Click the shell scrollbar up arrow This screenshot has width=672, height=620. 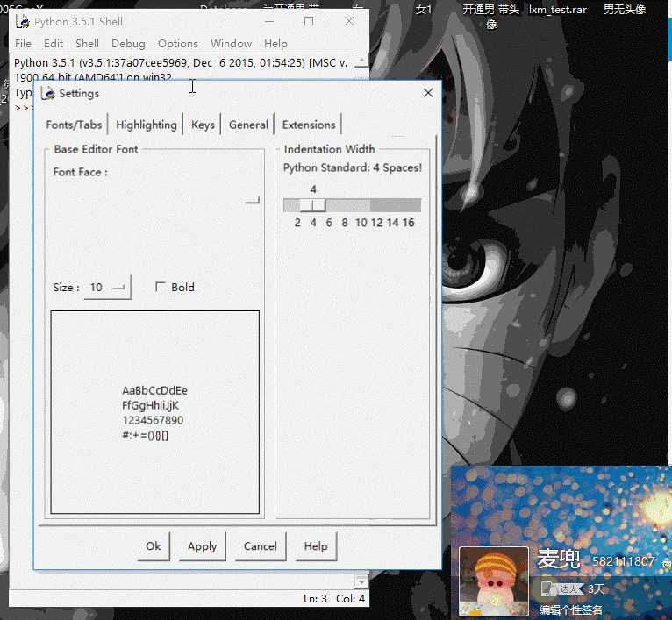click(x=361, y=61)
